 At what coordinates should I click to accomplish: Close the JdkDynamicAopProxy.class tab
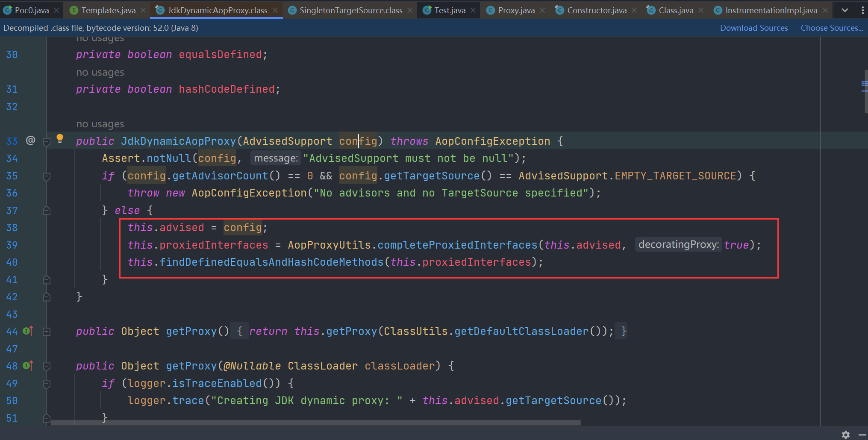(275, 10)
